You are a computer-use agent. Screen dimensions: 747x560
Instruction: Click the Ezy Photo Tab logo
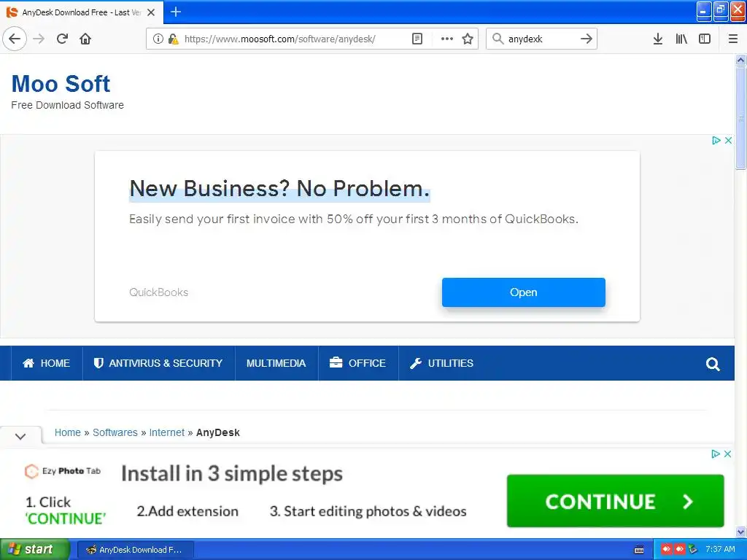pos(63,471)
